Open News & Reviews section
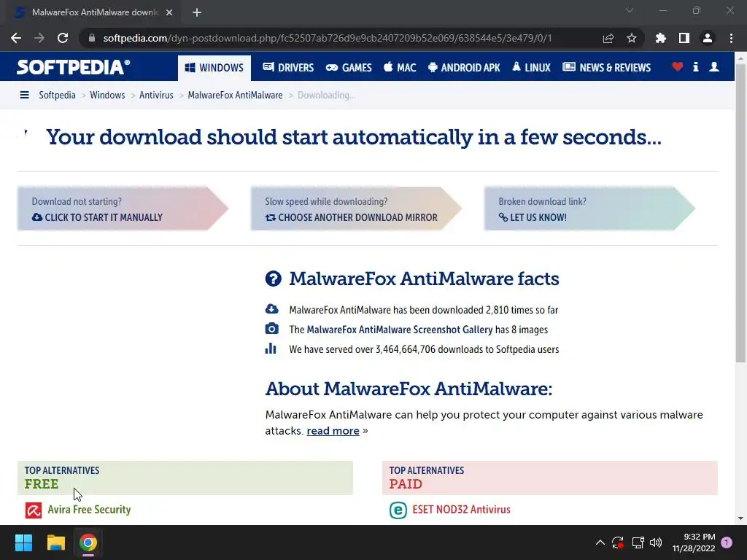Viewport: 747px width, 560px height. pyautogui.click(x=606, y=68)
